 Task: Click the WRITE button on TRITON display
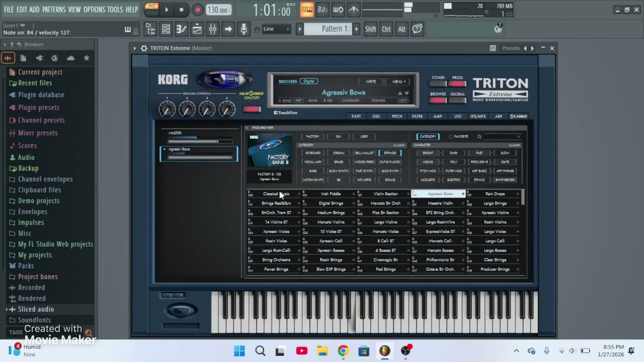(x=371, y=81)
